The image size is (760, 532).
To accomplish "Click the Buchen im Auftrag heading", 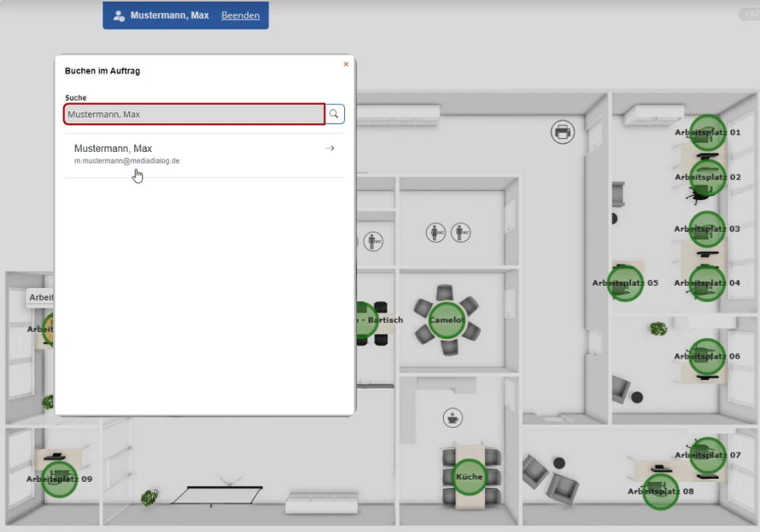I will (103, 71).
